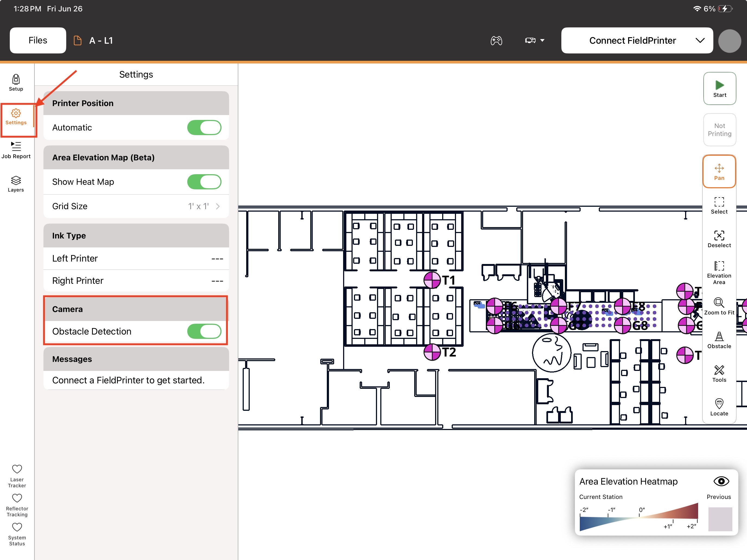Open the Layers panel
747x560 pixels.
click(16, 184)
